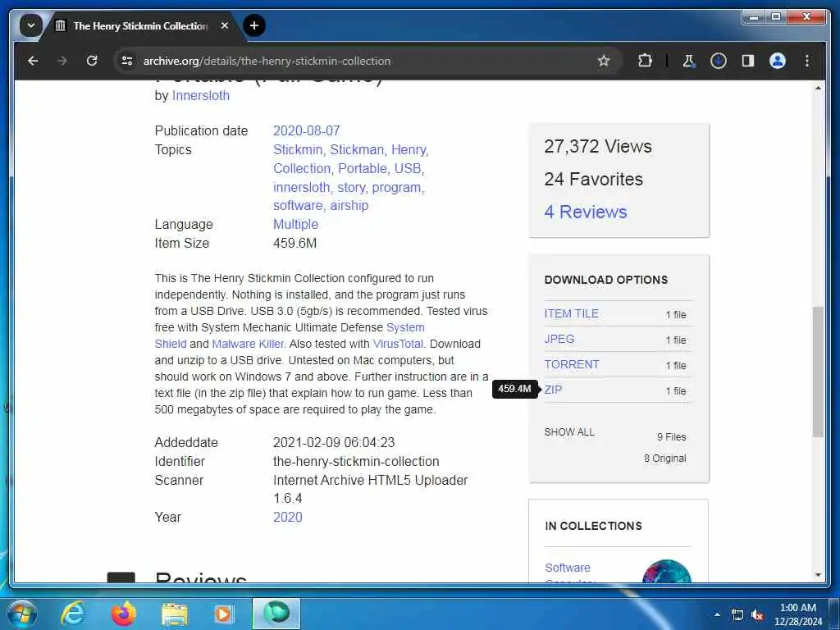
Task: Open the muted volume tray icon
Action: (x=757, y=615)
